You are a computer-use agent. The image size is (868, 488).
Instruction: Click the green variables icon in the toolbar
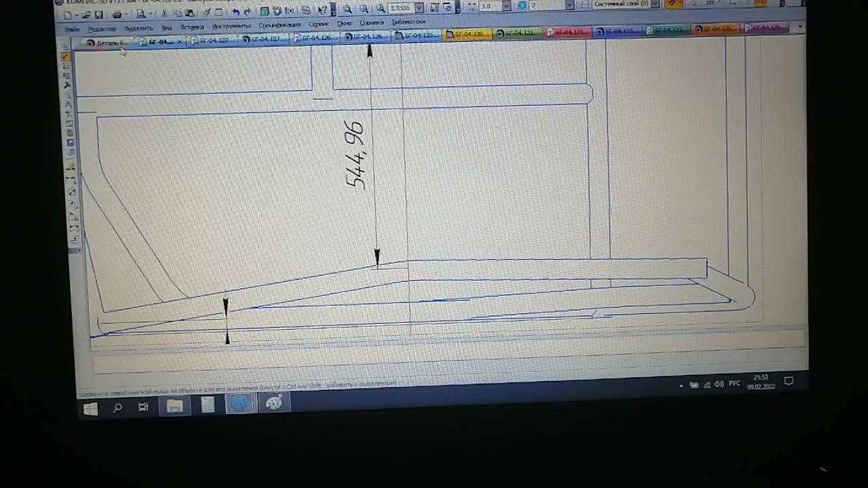(x=264, y=11)
